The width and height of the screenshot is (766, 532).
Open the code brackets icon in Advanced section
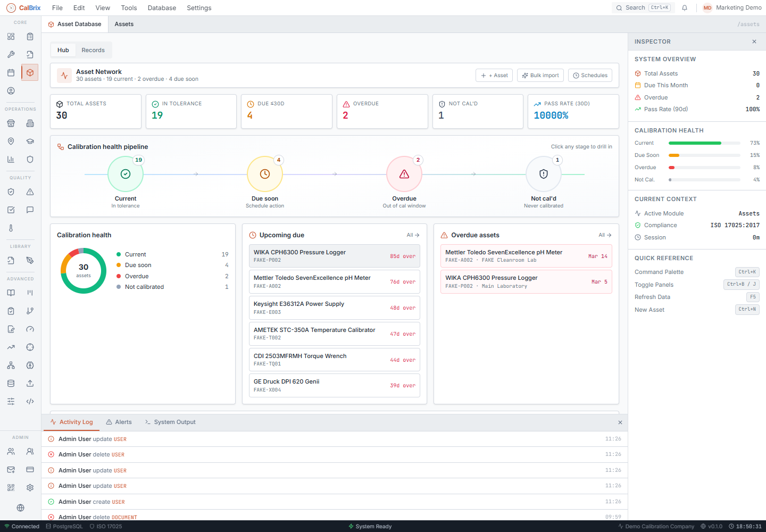30,402
